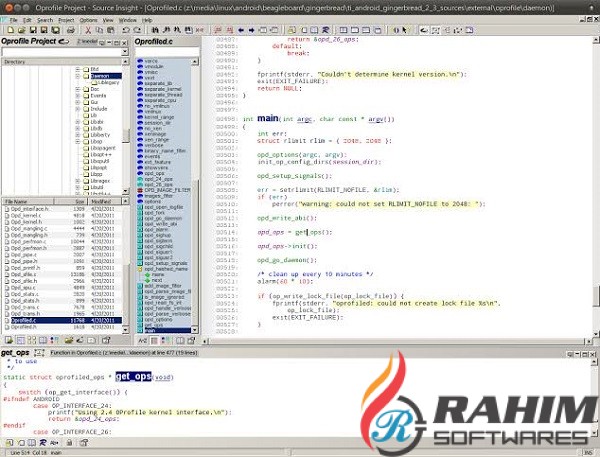Click the Save disk toolbar icon
Screen dimensions: 600x457
33,30
